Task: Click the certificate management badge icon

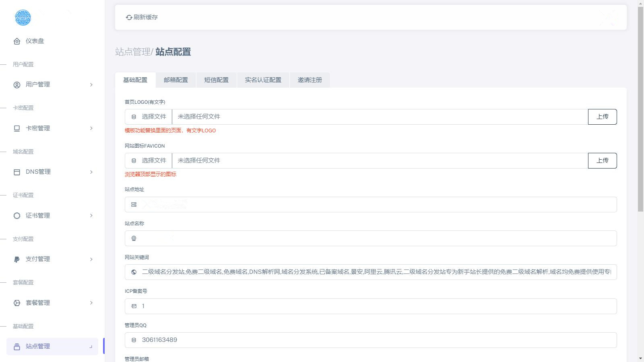Action: click(17, 216)
